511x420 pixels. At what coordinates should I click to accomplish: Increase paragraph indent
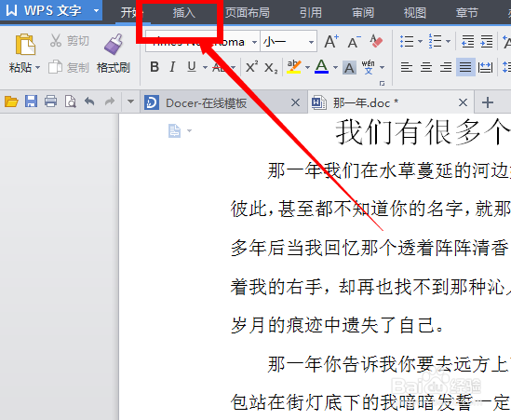pyautogui.click(x=487, y=41)
